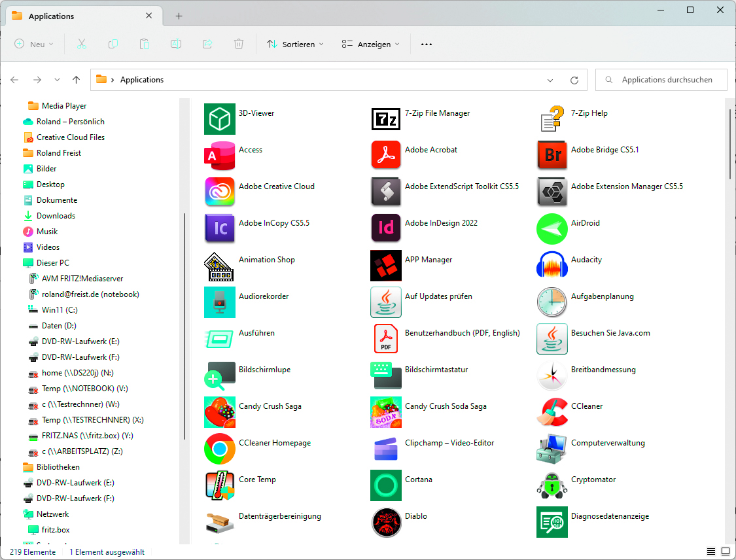The height and width of the screenshot is (560, 736).
Task: Select the Adobe InCopy CS5.5 icon
Action: coord(220,228)
